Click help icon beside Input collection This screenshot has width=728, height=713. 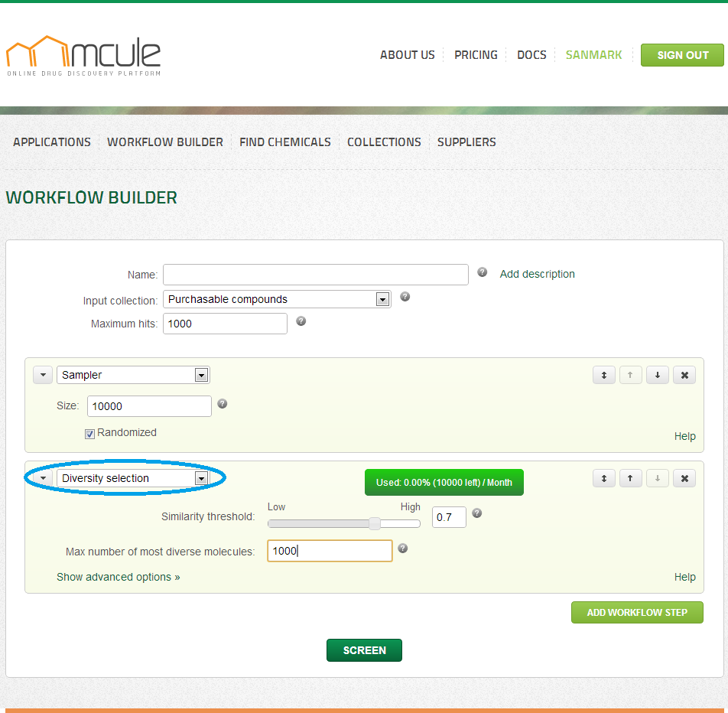coord(405,297)
